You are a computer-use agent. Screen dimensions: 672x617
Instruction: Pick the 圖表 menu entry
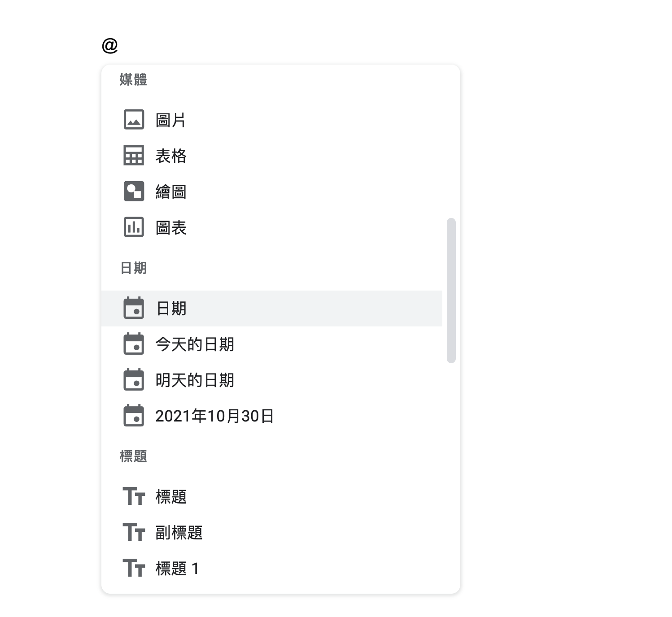171,228
